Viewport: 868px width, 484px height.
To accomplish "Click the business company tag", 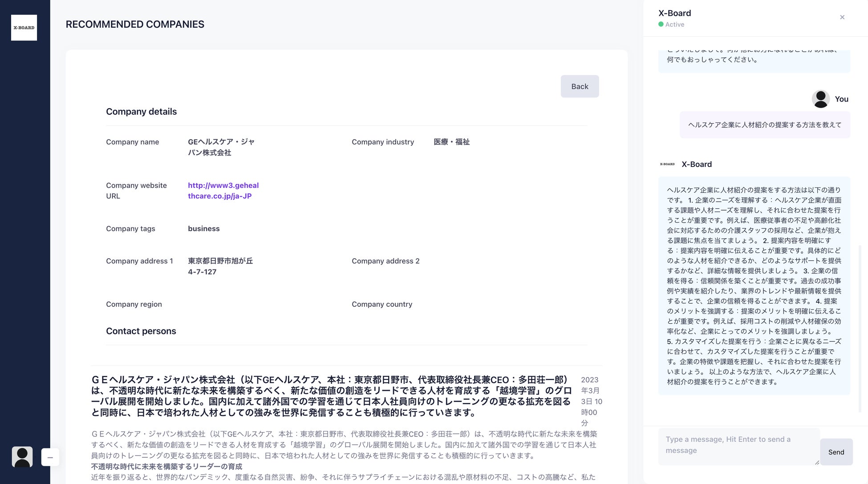I will [203, 228].
